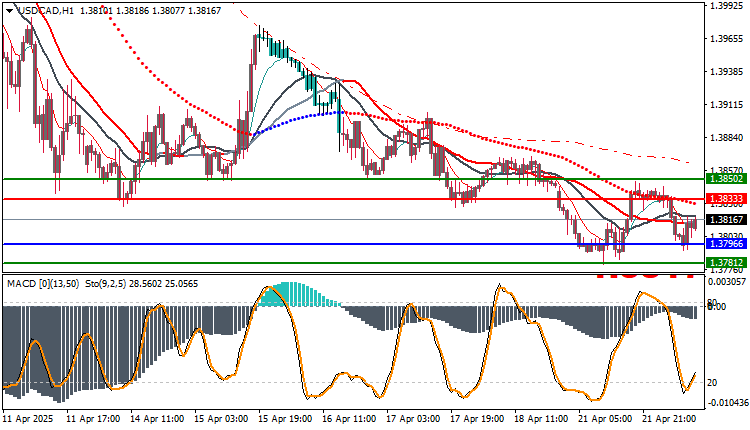The height and width of the screenshot is (430, 750).
Task: Click the high price 1.38186 in the header
Action: pos(133,11)
